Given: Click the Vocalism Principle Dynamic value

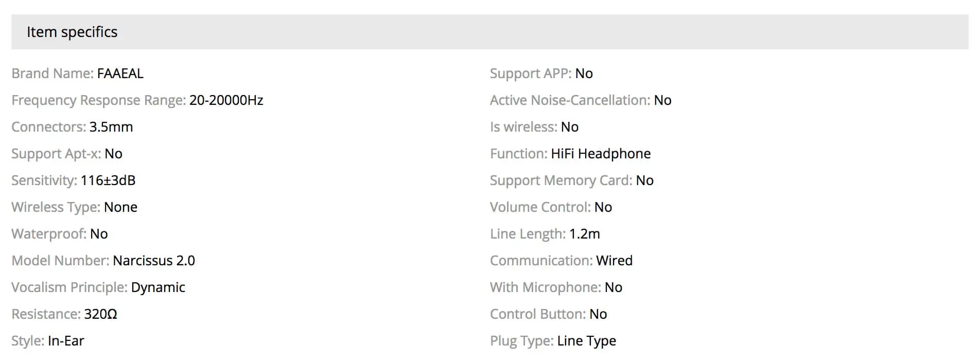Looking at the screenshot, I should click(x=157, y=287).
